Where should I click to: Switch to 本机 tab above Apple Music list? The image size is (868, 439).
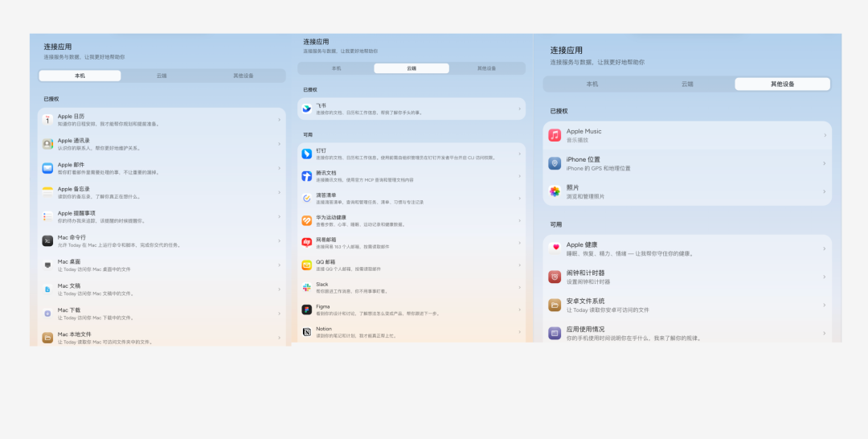(x=592, y=84)
